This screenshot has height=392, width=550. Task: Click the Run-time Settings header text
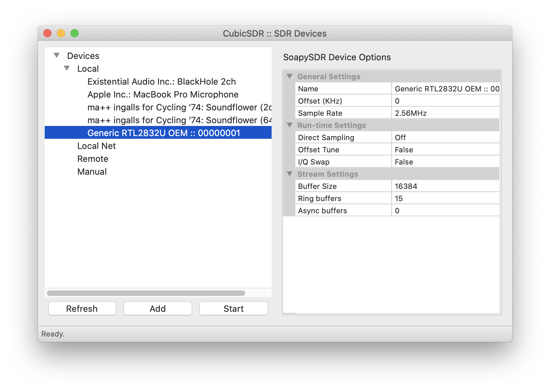[x=332, y=125]
